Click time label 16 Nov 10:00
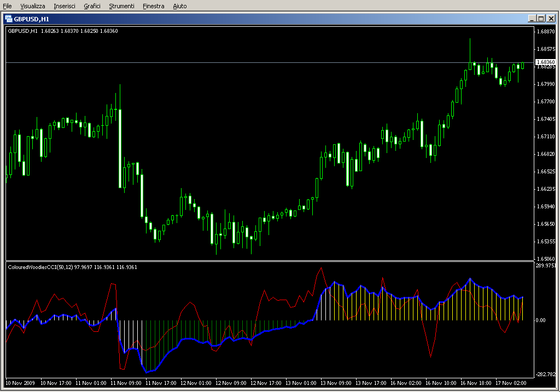Screen dimensions: 560x392 441,383
